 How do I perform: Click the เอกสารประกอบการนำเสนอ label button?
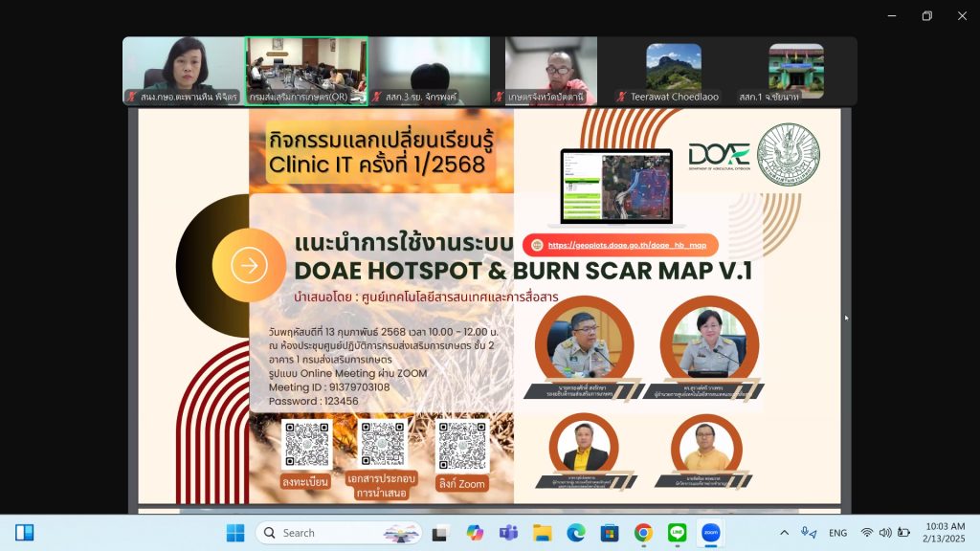(381, 486)
